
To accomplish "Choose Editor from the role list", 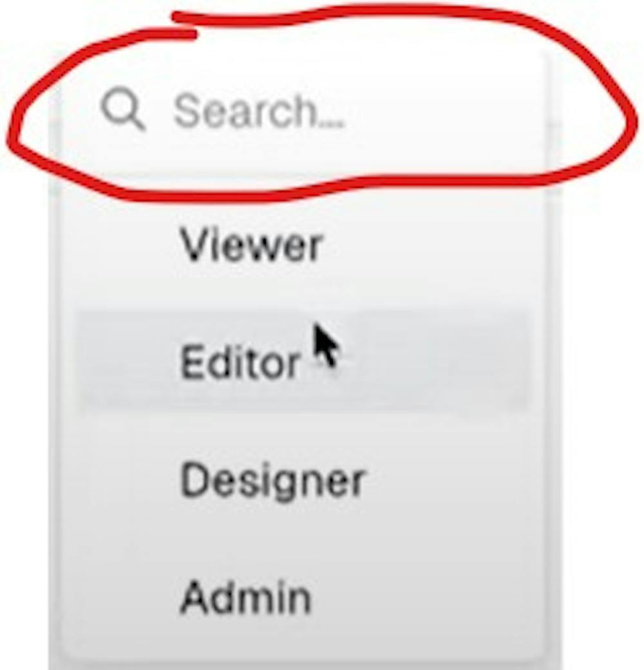I will click(303, 362).
